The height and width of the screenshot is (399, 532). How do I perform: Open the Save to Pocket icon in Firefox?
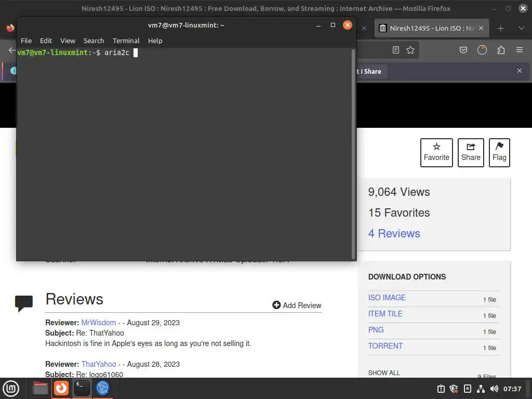pyautogui.click(x=463, y=50)
